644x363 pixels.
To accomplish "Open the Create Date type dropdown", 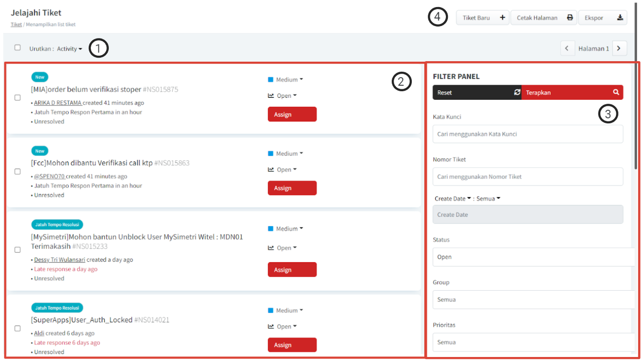I will pyautogui.click(x=452, y=199).
